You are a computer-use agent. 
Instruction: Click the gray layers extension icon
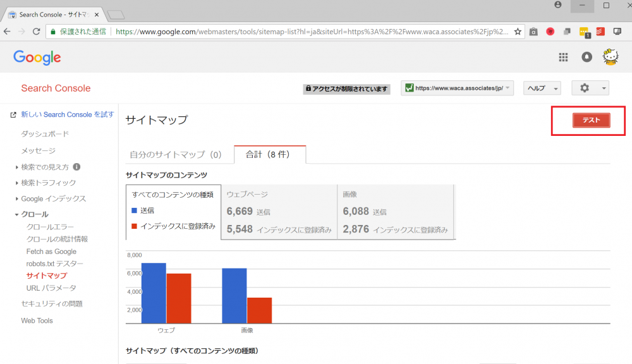coord(567,32)
